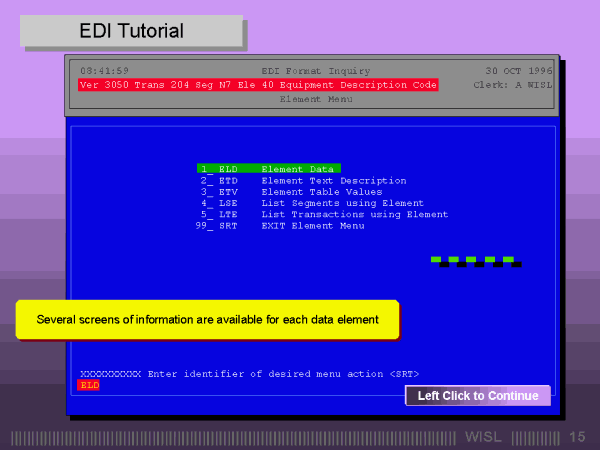Click the 30 OCT 1996 date
The image size is (600, 450).
[x=511, y=71]
